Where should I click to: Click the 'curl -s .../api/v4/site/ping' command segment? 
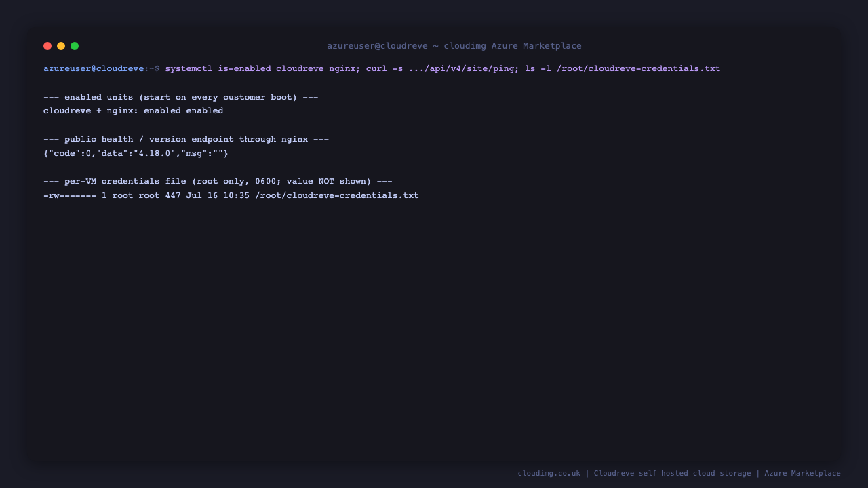click(x=440, y=68)
